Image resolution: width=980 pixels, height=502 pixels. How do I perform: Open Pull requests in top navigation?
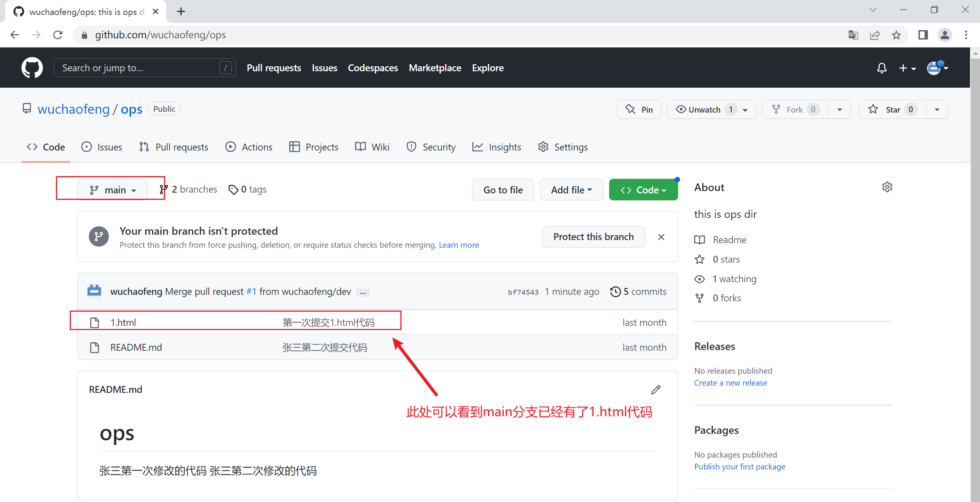(274, 68)
